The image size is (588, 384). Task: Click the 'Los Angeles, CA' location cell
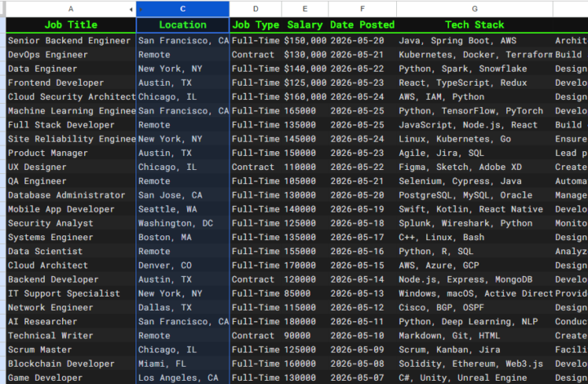click(x=183, y=377)
